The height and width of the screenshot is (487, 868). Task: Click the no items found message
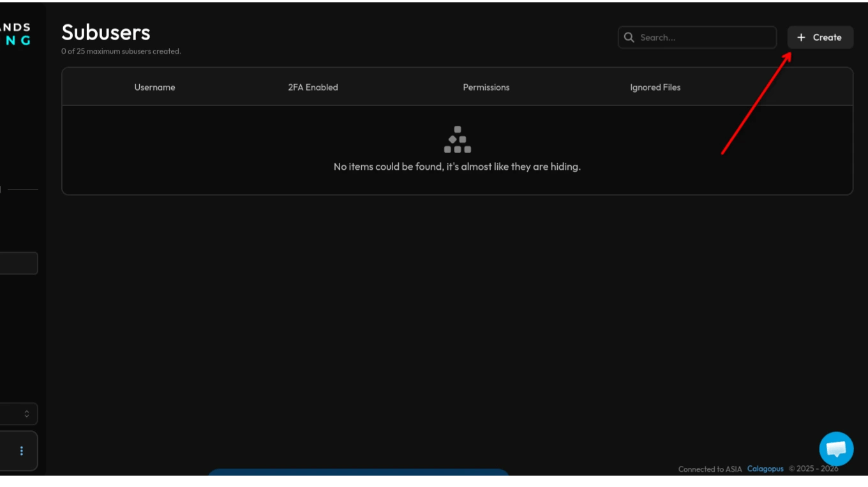click(x=457, y=167)
